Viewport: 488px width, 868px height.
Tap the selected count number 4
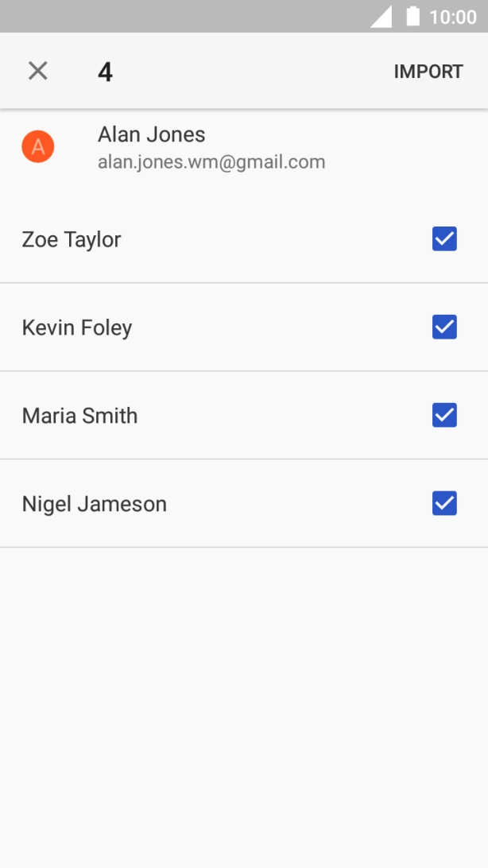[x=105, y=72]
